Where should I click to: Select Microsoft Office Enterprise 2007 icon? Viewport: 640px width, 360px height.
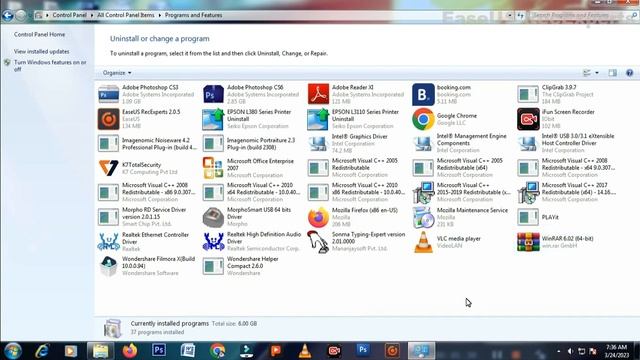pyautogui.click(x=213, y=168)
